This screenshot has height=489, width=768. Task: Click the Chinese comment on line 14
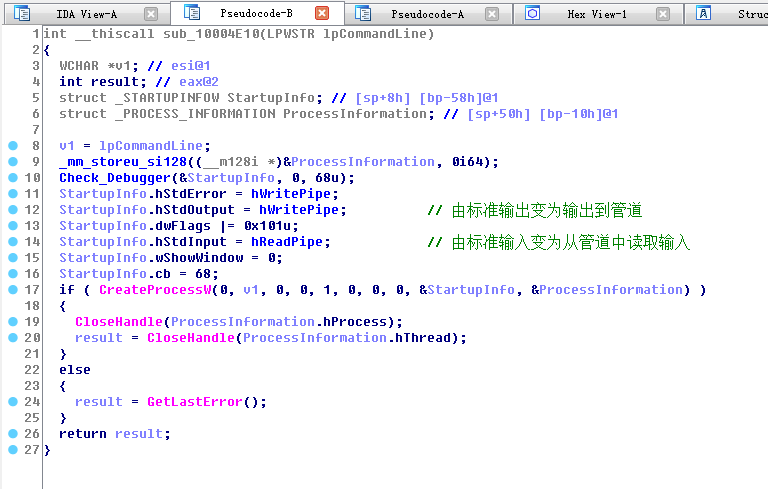(x=559, y=242)
